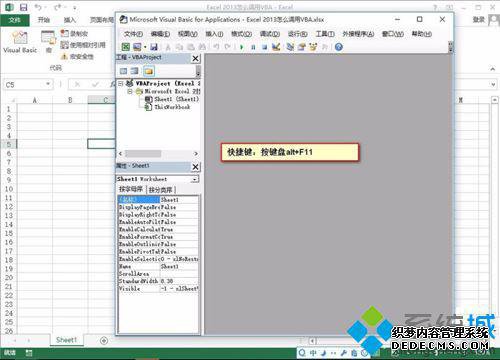Click Toolbox icon in VBA toolbar

pyautogui.click(x=324, y=47)
